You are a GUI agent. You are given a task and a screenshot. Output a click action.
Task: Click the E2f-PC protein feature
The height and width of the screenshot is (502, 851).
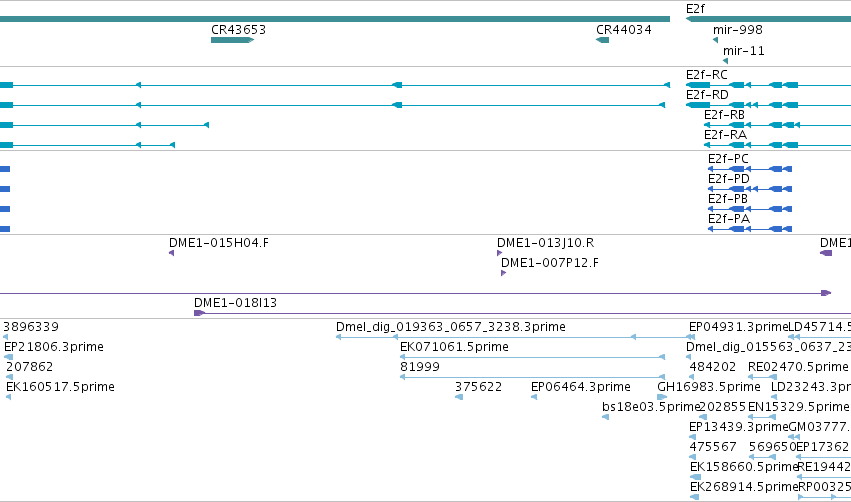coord(750,169)
